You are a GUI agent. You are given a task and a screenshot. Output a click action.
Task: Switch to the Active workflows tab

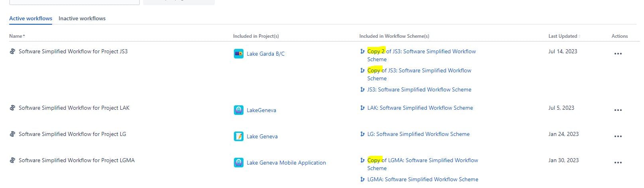[31, 18]
